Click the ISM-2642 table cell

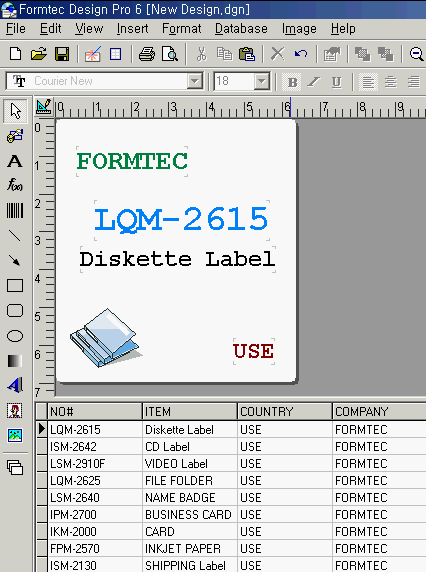(95, 447)
